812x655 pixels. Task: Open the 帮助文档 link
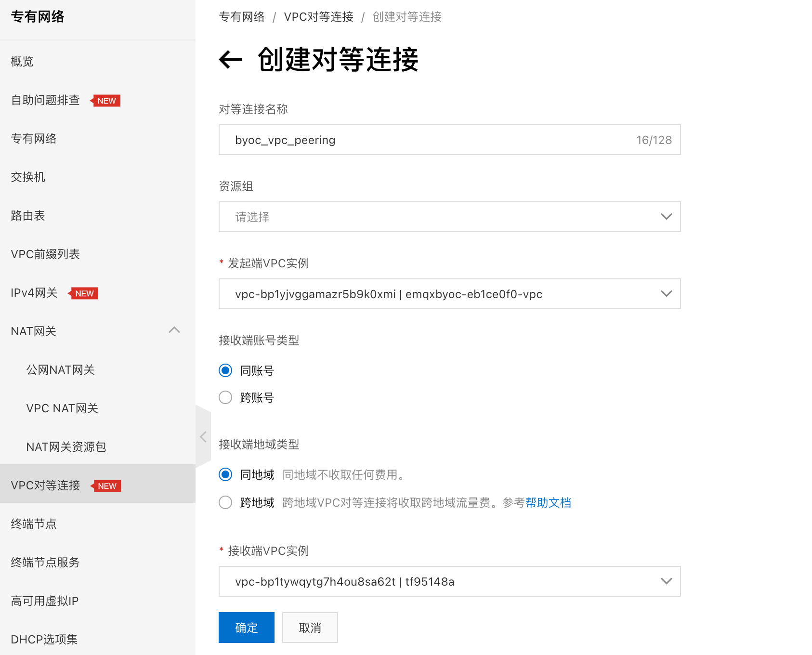(548, 503)
